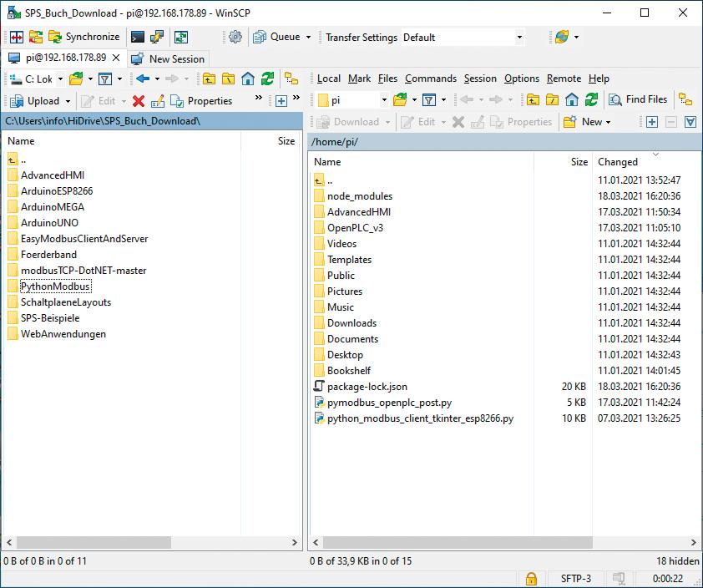This screenshot has height=588, width=703.
Task: Click remote selection filter checkmark icon
Action: tap(690, 122)
